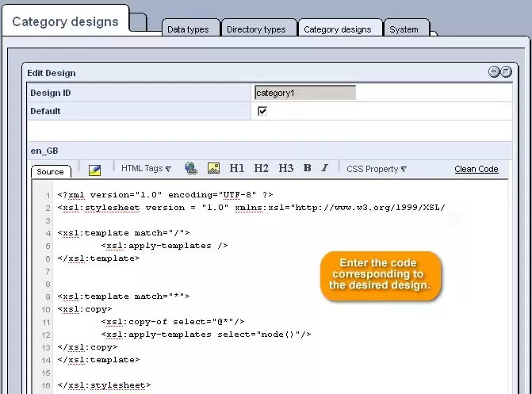Apply H3 heading format
This screenshot has height=394, width=532.
point(285,169)
